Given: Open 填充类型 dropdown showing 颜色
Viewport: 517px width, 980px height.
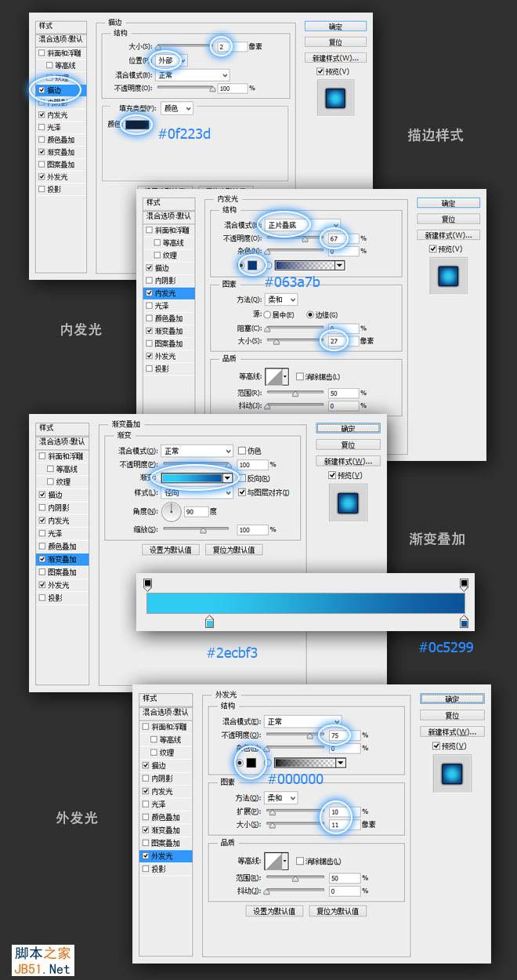Looking at the screenshot, I should pyautogui.click(x=176, y=108).
